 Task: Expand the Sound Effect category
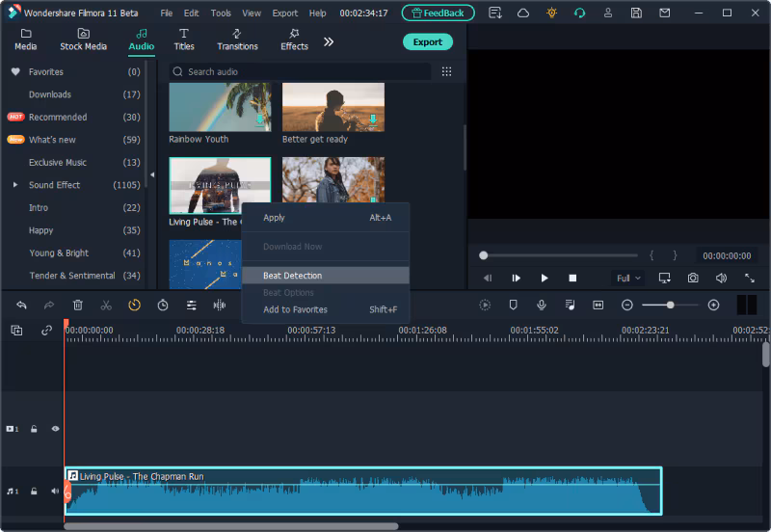pos(15,185)
